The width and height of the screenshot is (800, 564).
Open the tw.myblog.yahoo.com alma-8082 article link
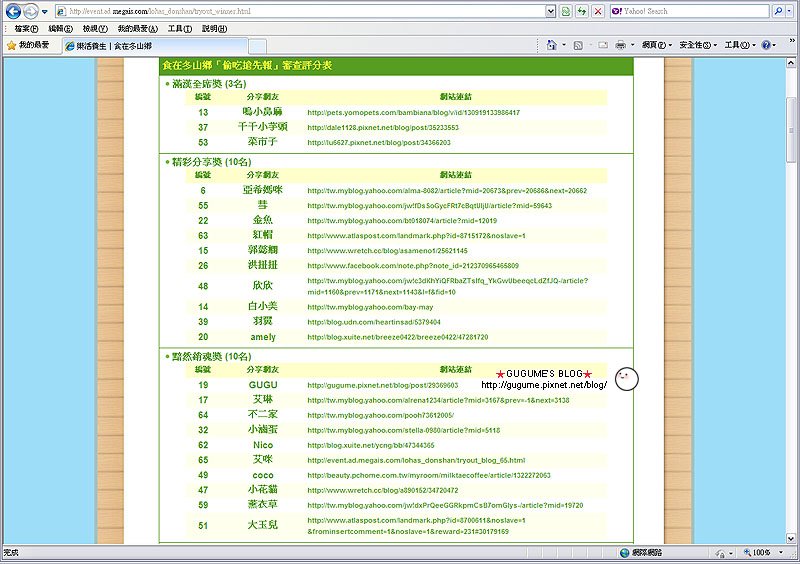pos(447,190)
